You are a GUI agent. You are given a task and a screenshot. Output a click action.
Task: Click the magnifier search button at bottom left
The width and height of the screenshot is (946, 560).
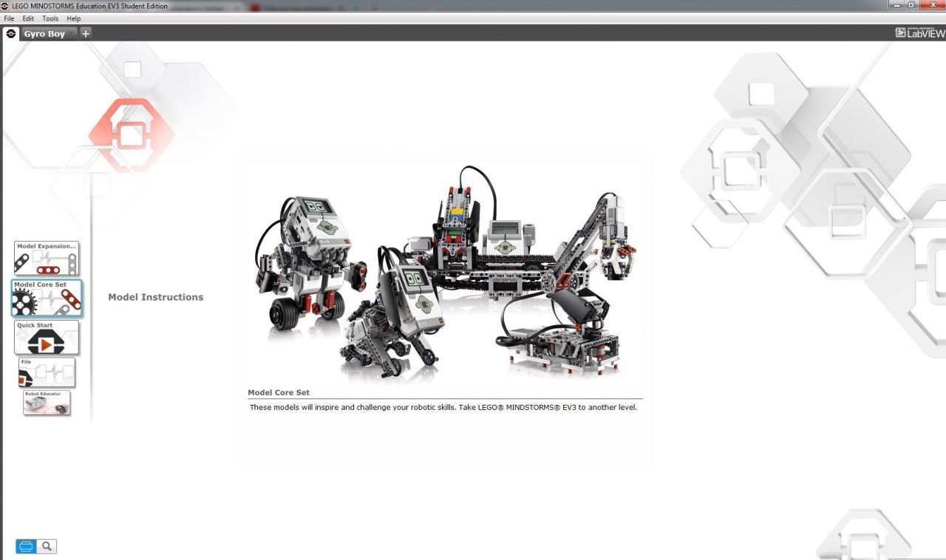(47, 547)
